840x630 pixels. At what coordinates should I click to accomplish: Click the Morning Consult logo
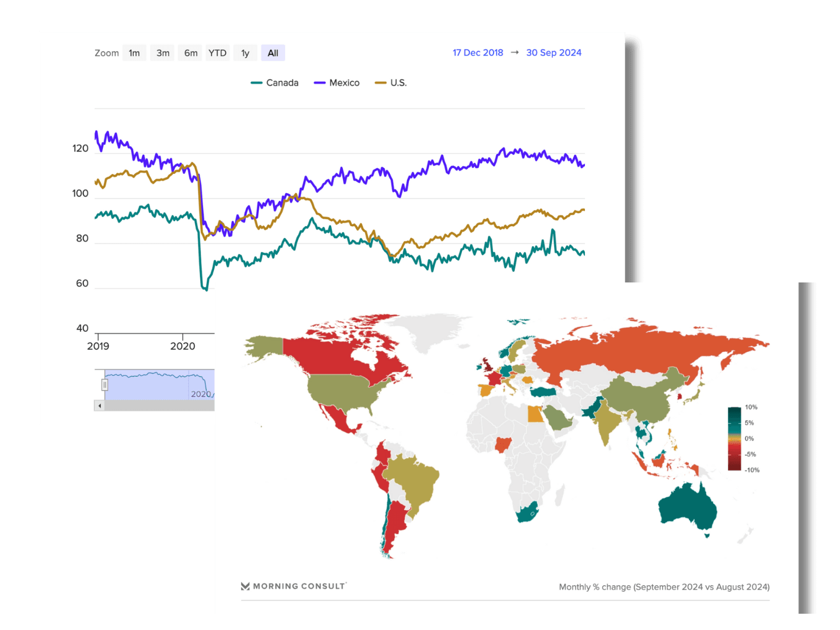pyautogui.click(x=293, y=586)
